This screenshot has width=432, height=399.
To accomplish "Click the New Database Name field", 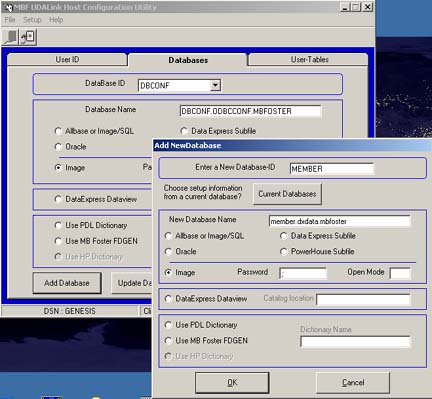I will point(339,221).
